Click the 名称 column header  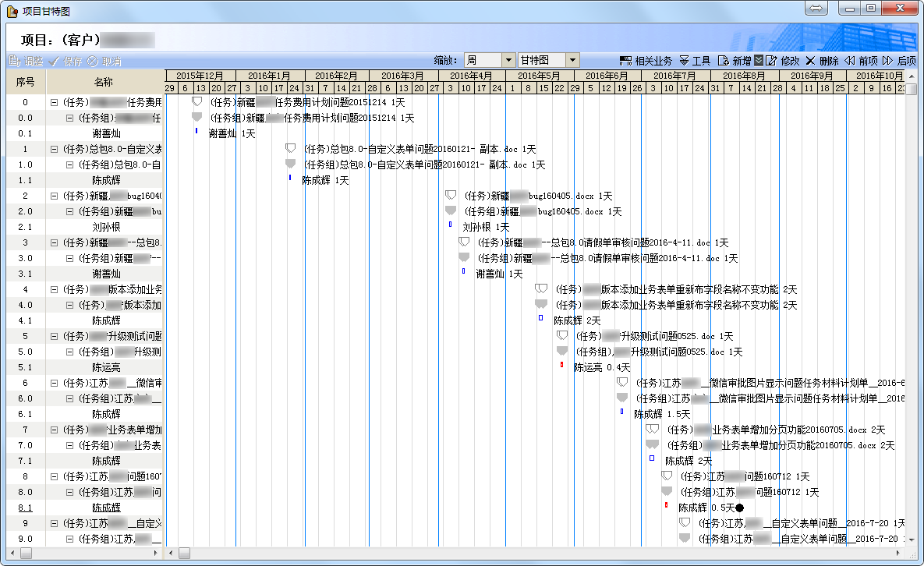[x=104, y=82]
